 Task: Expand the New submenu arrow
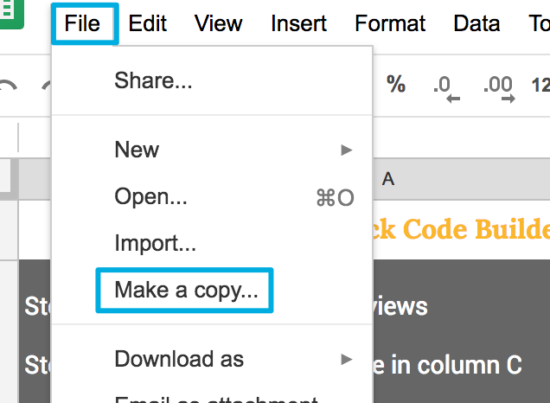click(x=346, y=150)
